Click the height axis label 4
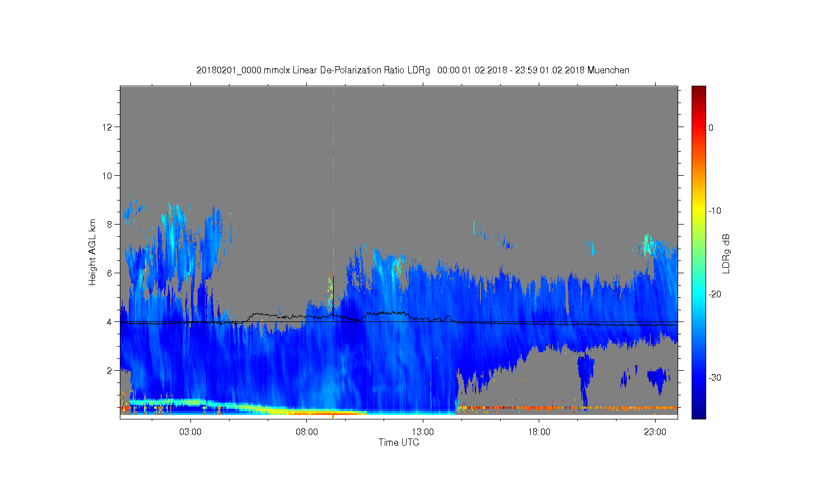The height and width of the screenshot is (504, 840). 110,322
